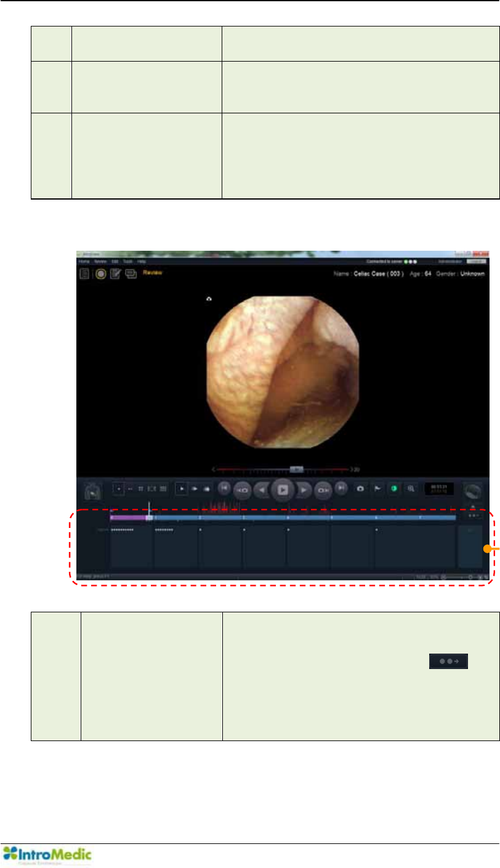The image size is (500, 868).
Task: Click the magnifier zoom icon
Action: coord(411,489)
